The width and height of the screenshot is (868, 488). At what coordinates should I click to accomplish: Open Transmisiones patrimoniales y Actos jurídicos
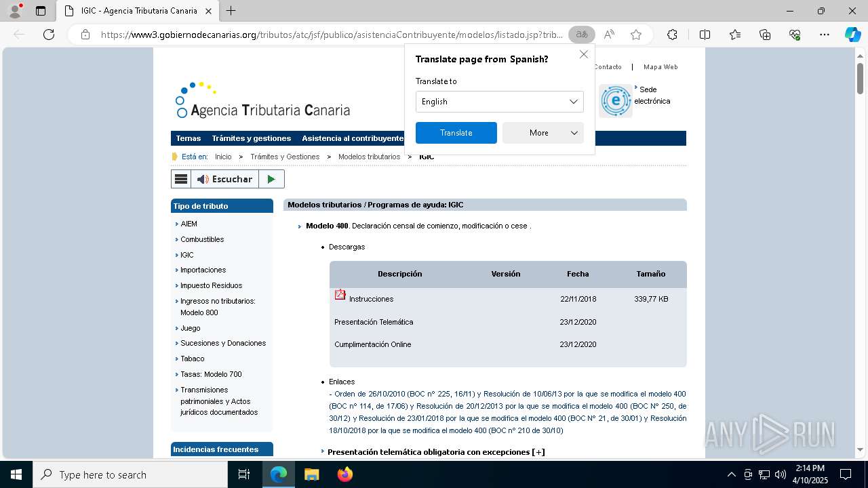pyautogui.click(x=219, y=401)
